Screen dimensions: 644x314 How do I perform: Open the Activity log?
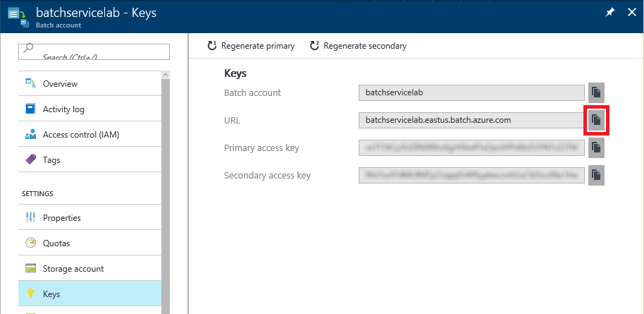pyautogui.click(x=90, y=109)
